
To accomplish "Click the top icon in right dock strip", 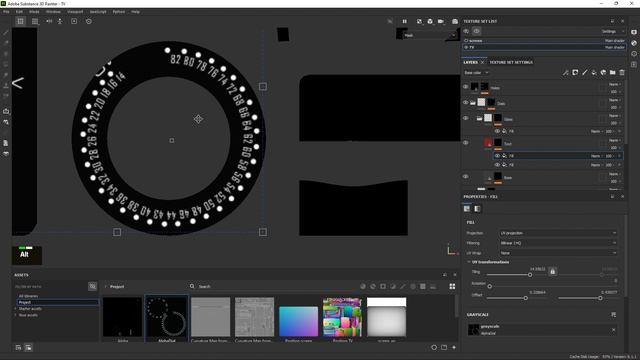I will point(634,32).
